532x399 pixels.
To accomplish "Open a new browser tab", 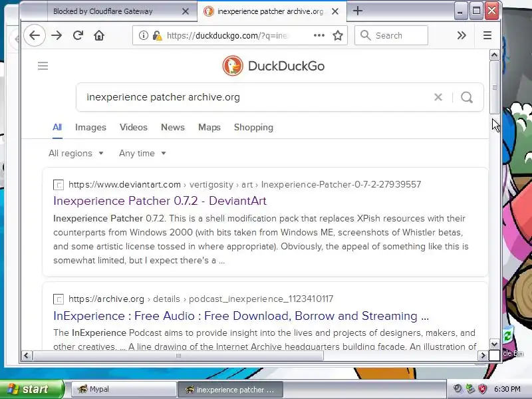I will pyautogui.click(x=358, y=11).
